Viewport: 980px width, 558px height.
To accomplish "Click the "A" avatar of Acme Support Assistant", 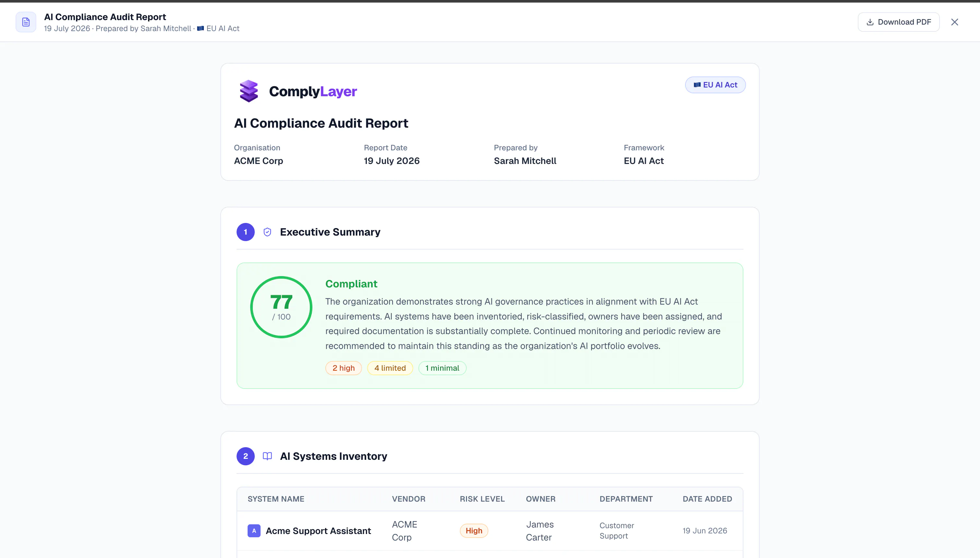I will (254, 531).
